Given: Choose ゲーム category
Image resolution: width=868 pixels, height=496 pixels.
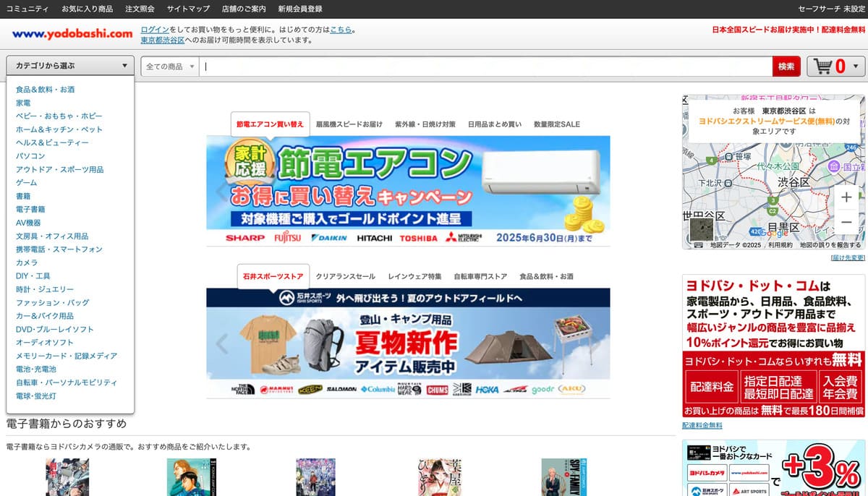Looking at the screenshot, I should click(27, 183).
